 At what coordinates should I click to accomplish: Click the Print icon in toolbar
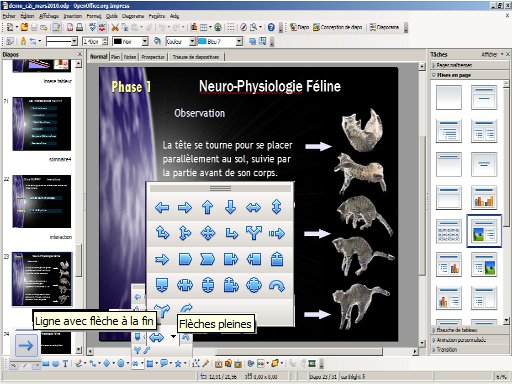point(79,27)
